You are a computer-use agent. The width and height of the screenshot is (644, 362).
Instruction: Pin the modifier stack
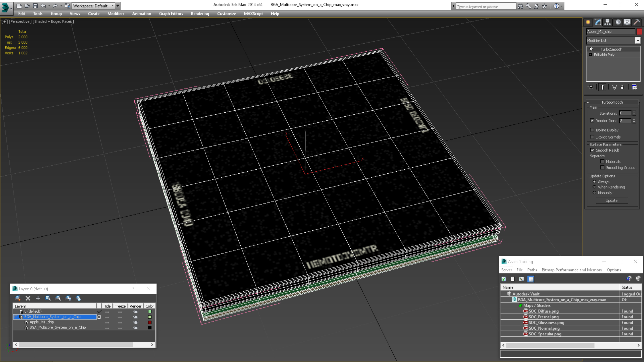pyautogui.click(x=591, y=87)
